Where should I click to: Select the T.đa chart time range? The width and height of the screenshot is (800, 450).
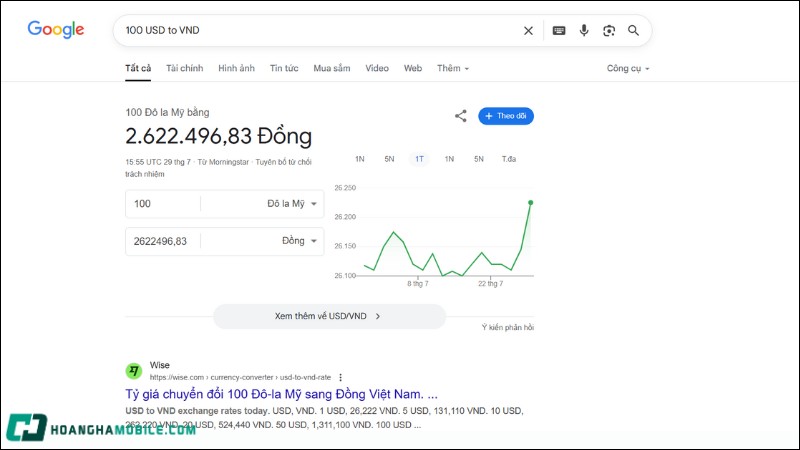tap(510, 159)
